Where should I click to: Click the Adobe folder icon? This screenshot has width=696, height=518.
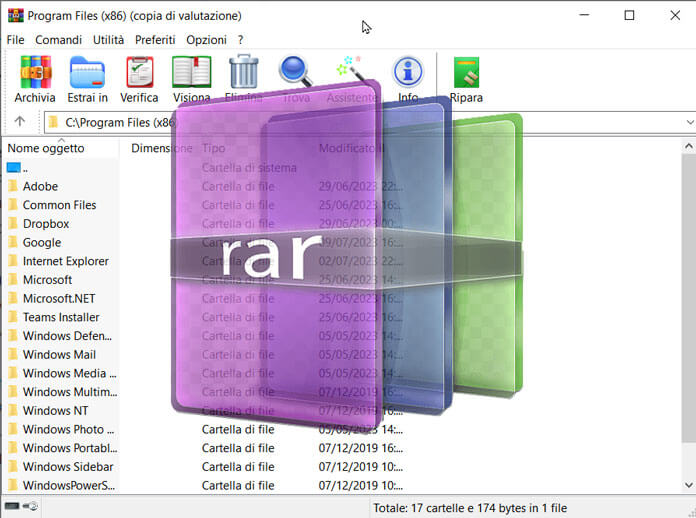coord(13,186)
